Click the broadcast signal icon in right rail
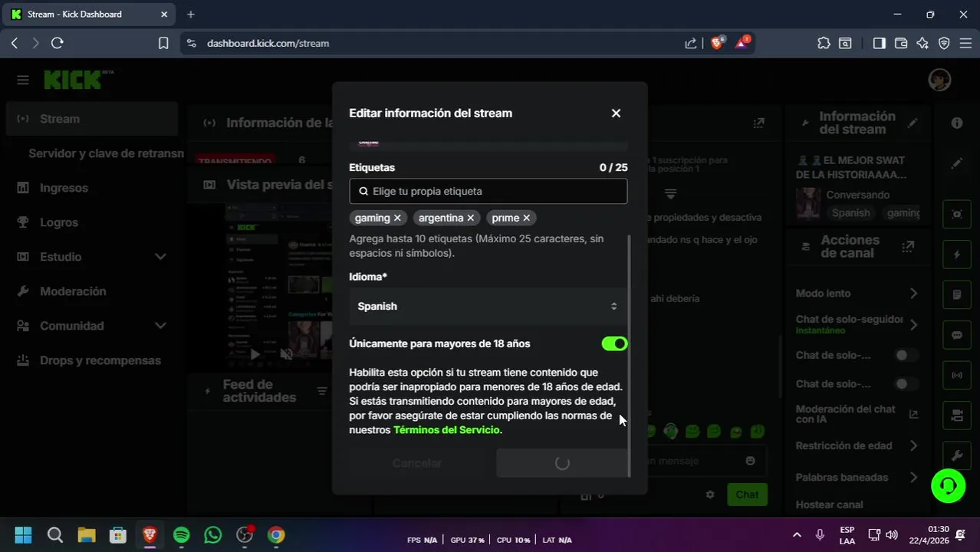This screenshot has height=552, width=980. [x=957, y=376]
